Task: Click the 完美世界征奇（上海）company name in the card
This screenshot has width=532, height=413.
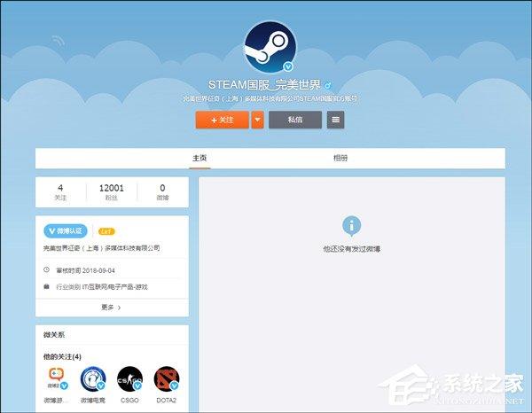Action: (x=101, y=248)
